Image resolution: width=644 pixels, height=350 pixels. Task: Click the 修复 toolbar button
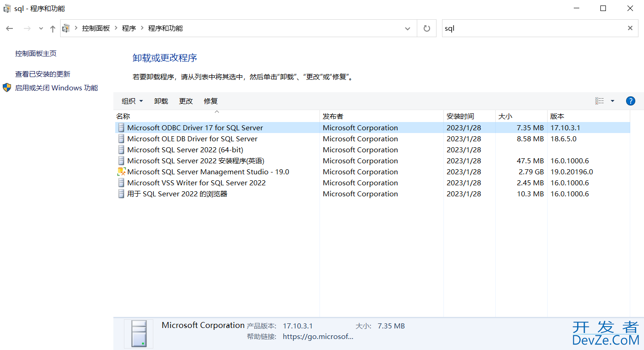211,101
